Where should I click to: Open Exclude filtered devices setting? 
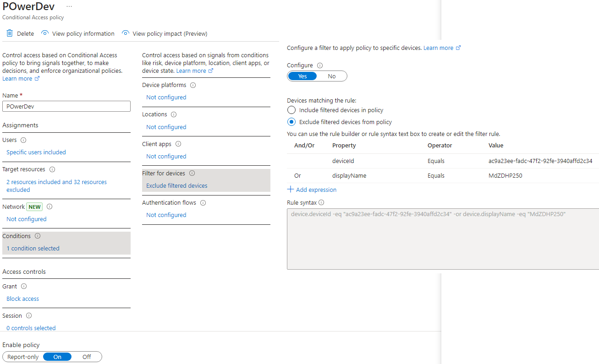[177, 186]
